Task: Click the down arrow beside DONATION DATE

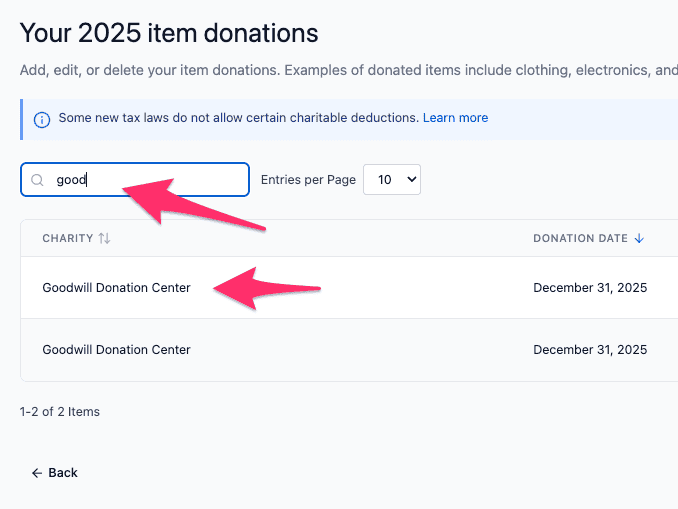Action: [639, 239]
